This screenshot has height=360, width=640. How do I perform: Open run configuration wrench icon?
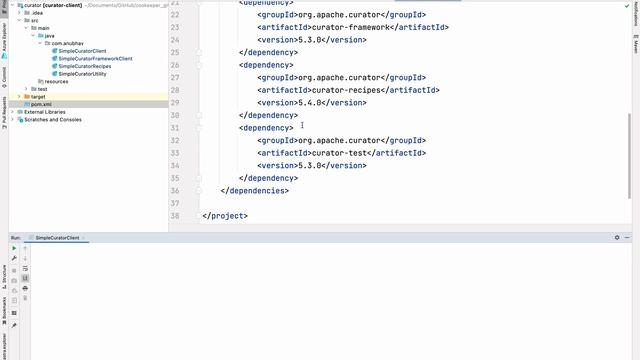point(14,258)
